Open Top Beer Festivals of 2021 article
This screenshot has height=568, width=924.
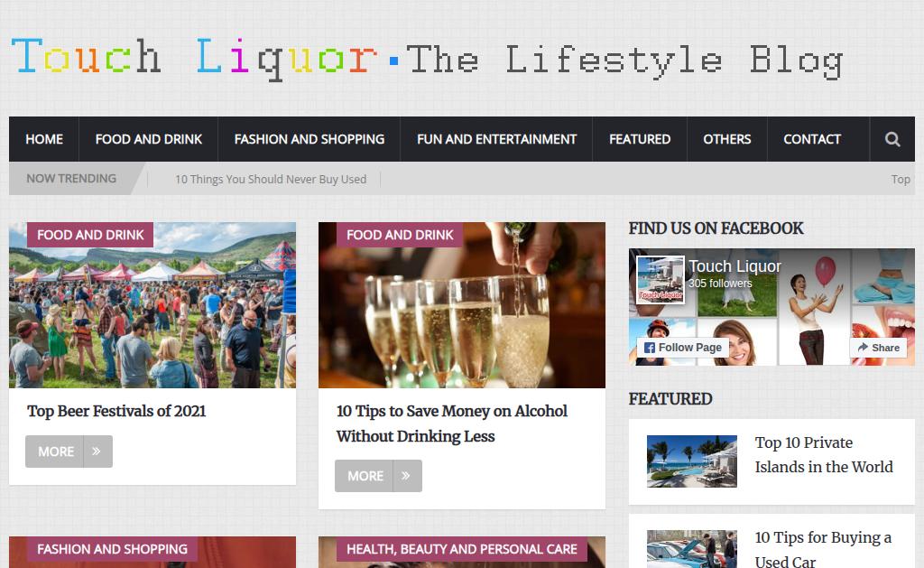pyautogui.click(x=116, y=411)
